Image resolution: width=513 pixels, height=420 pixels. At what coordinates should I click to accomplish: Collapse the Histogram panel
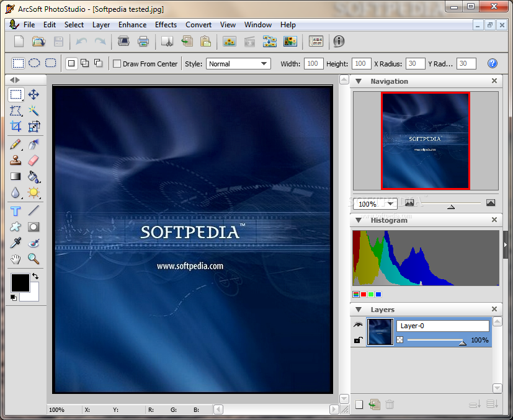tap(359, 220)
